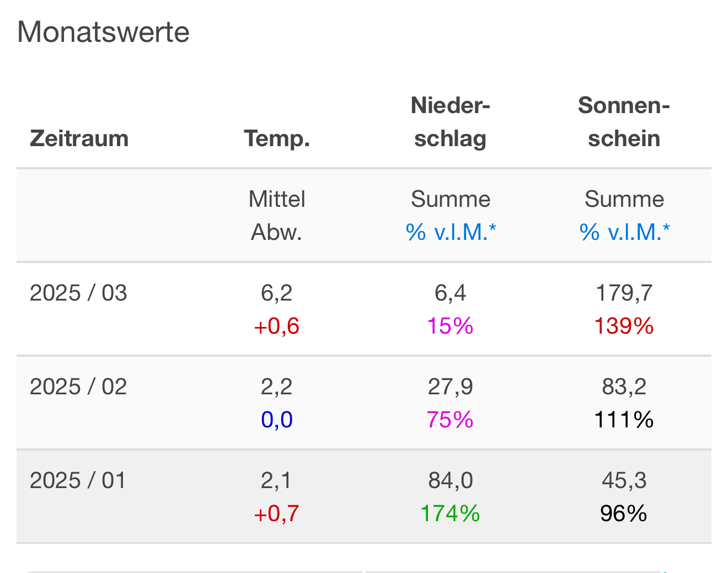
Task: Click the red +0,7 temperature deviation
Action: [276, 513]
